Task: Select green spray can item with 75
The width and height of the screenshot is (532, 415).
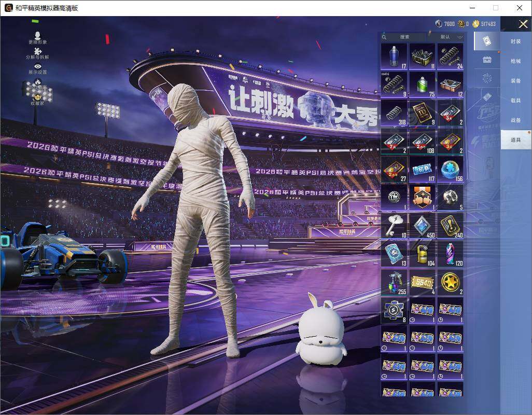Action: 422,85
